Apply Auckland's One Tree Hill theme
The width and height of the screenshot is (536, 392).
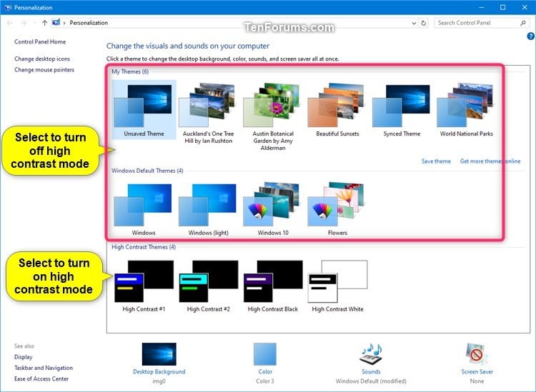click(x=208, y=113)
